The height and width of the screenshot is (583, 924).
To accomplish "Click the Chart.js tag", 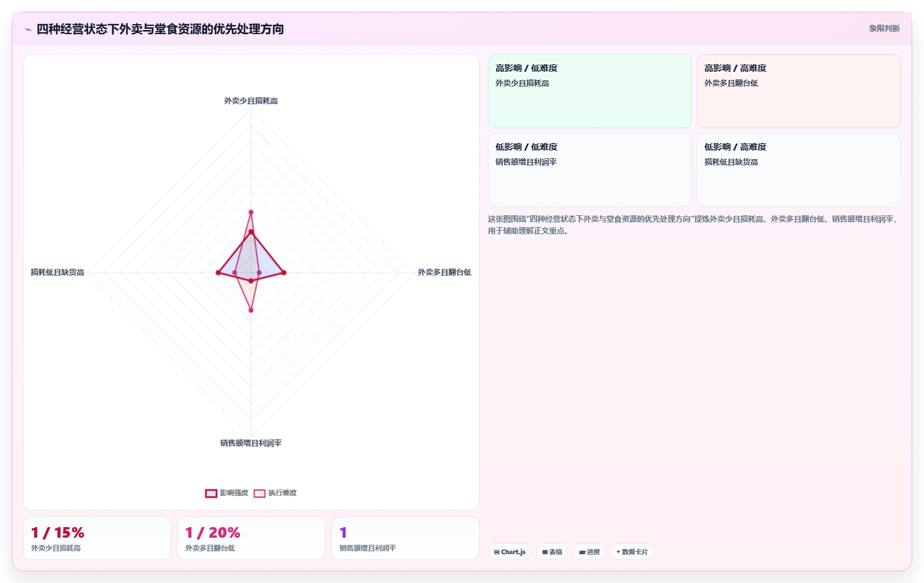I will 510,552.
